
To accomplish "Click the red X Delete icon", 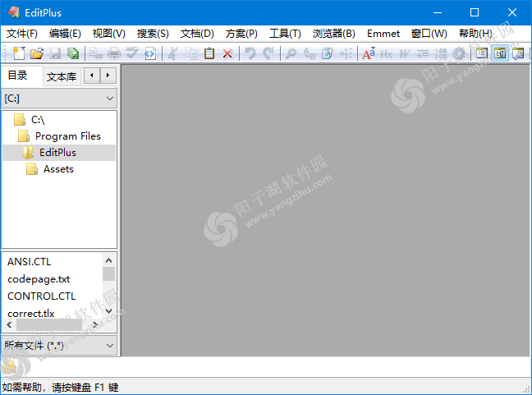I will point(227,53).
